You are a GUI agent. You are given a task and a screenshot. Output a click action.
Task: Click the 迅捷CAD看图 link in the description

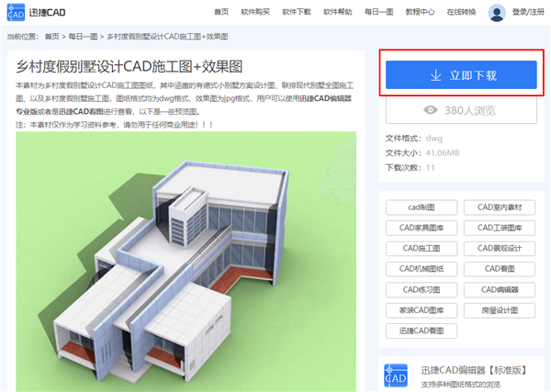tap(81, 112)
